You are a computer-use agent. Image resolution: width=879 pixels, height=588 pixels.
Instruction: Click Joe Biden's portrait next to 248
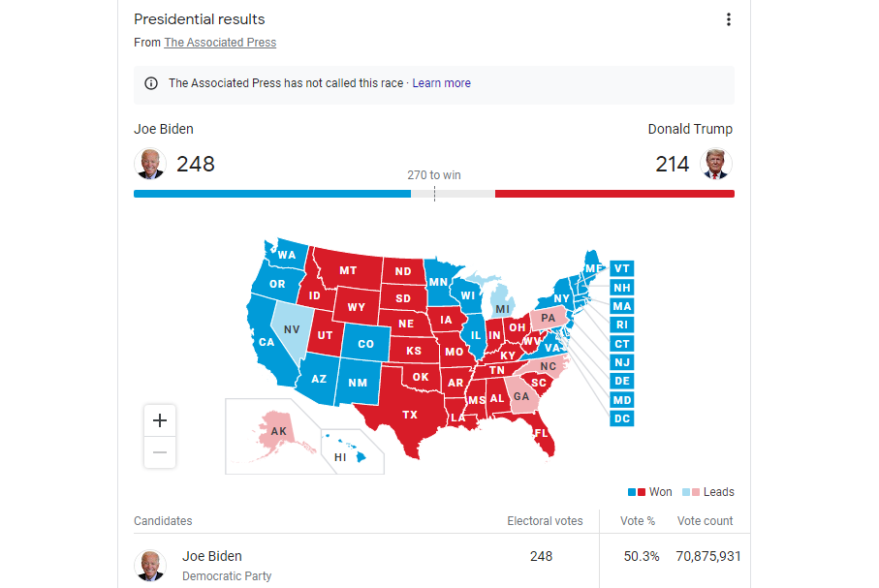tap(149, 164)
